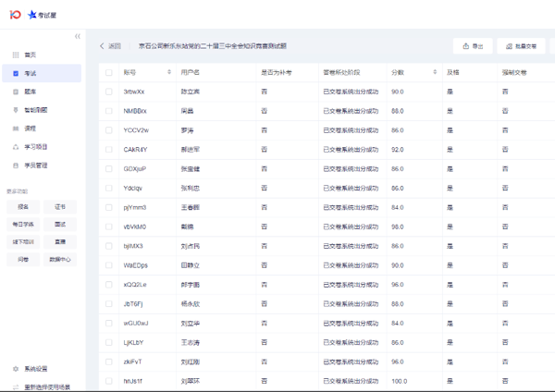
Task: Toggle the select-all checkbox in the table header
Action: coord(108,72)
